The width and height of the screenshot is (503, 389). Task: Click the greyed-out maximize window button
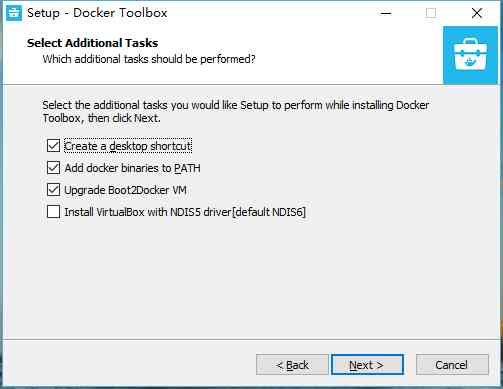point(431,13)
